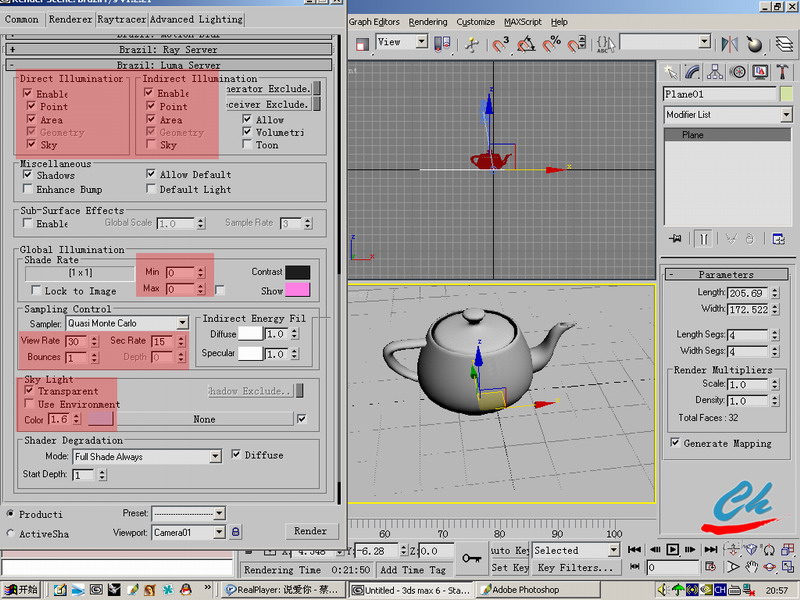Toggle Direct Illumination Enable checkbox

pyautogui.click(x=28, y=93)
